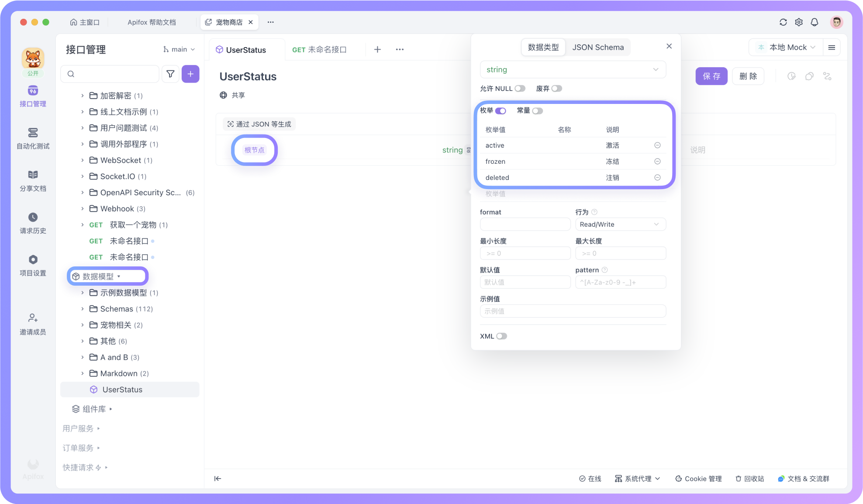Click the 保存 button

711,76
